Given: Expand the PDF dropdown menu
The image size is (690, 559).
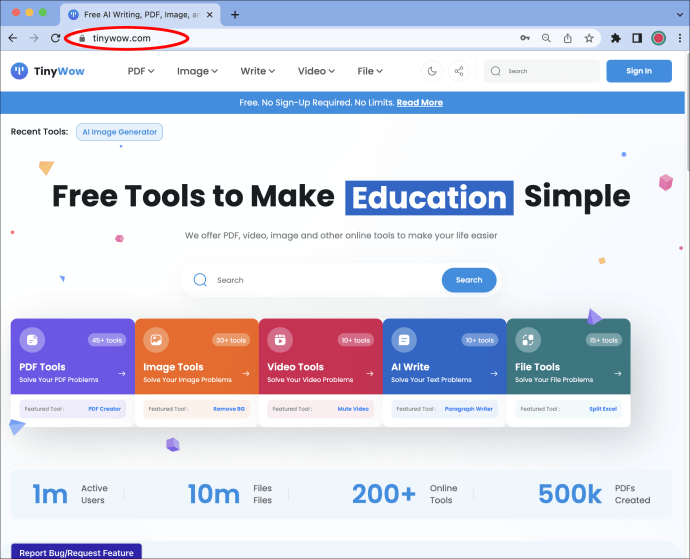Looking at the screenshot, I should (x=141, y=71).
